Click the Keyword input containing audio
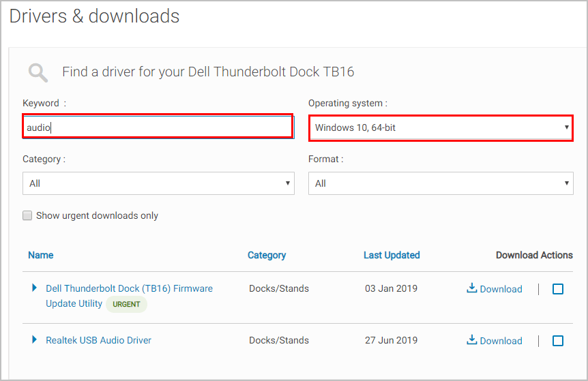The width and height of the screenshot is (588, 381). pyautogui.click(x=158, y=127)
